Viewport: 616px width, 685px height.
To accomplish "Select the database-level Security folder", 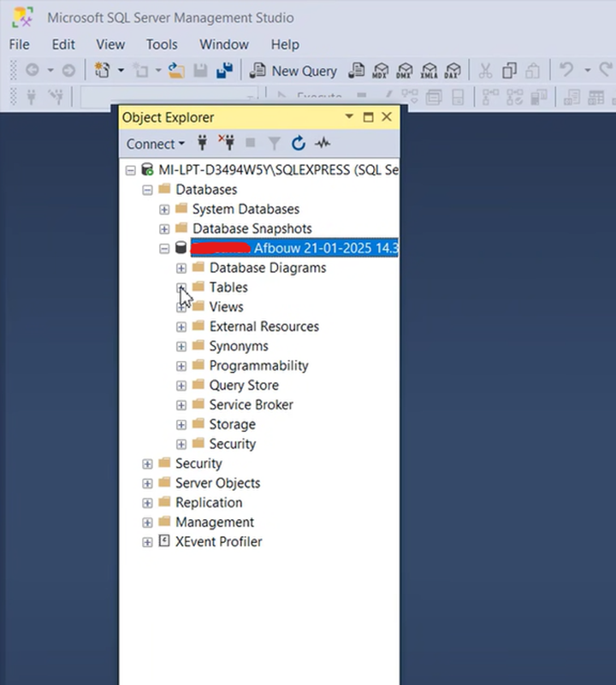I will [232, 444].
